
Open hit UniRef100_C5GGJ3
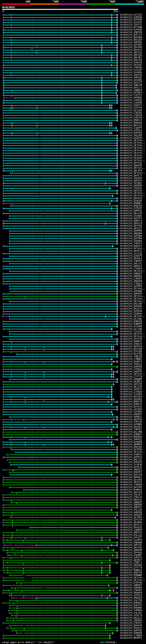tap(131, 364)
